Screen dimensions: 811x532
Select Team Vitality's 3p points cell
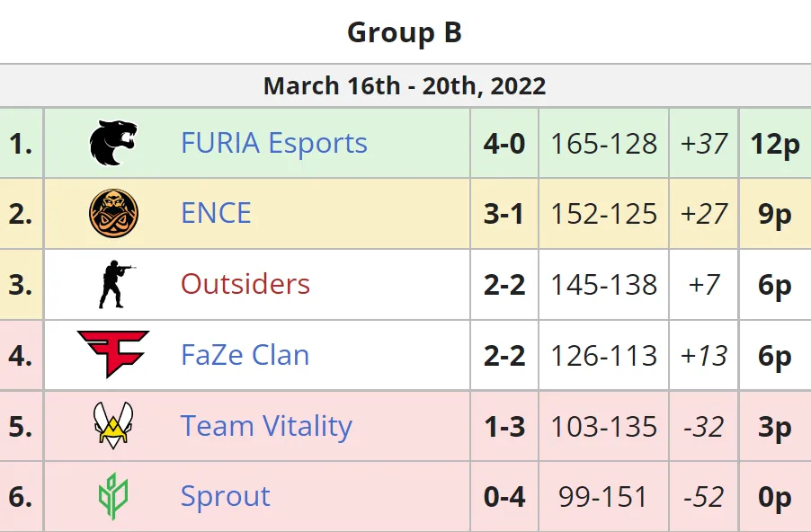[775, 426]
